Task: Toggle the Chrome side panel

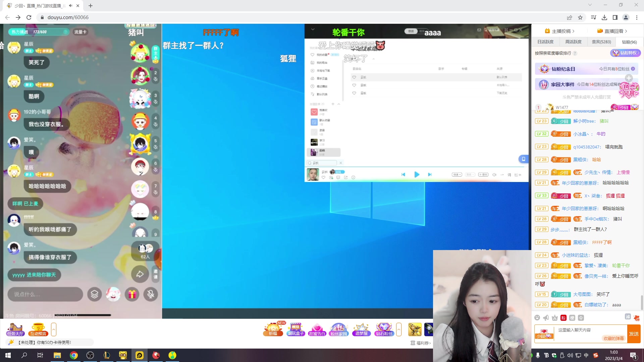Action: point(615,17)
